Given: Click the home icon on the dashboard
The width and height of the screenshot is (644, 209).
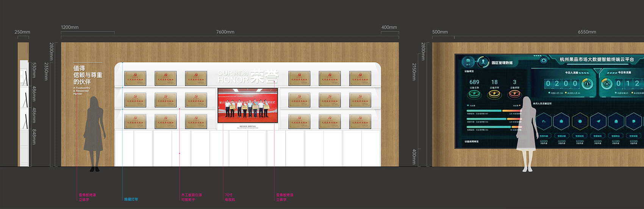Looking at the screenshot, I should [x=468, y=61].
